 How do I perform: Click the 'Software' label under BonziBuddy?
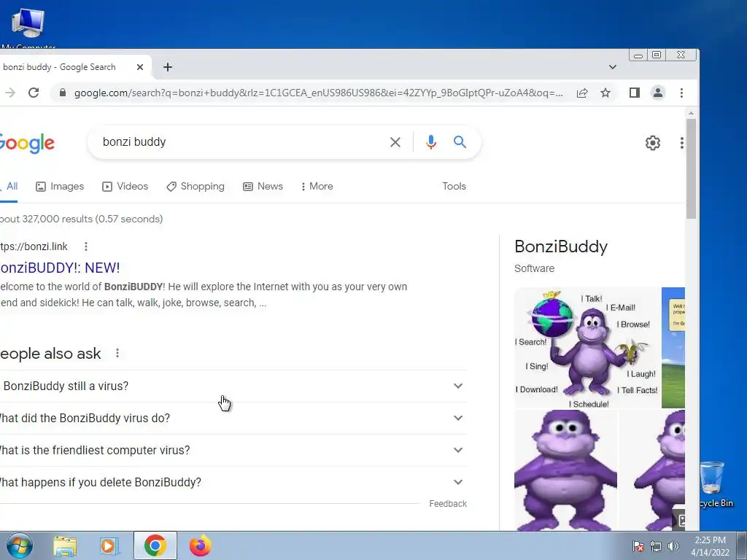[534, 268]
